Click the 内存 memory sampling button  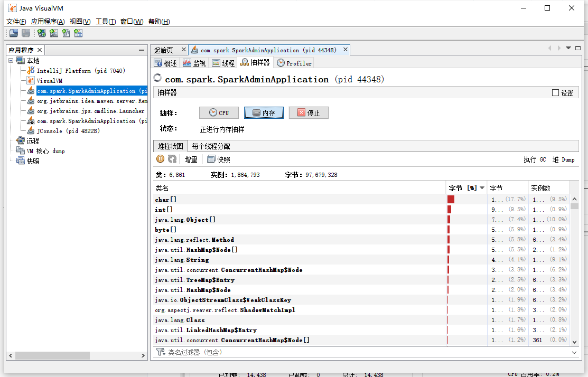tap(264, 113)
